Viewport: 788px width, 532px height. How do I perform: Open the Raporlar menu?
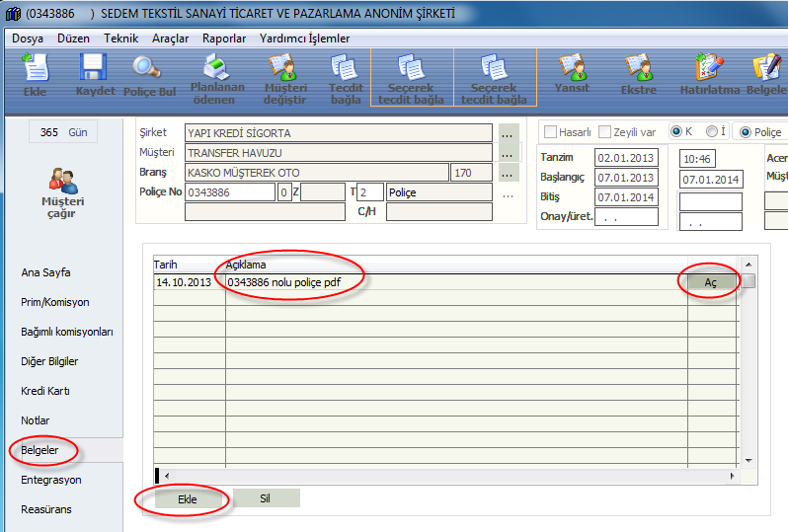[223, 38]
